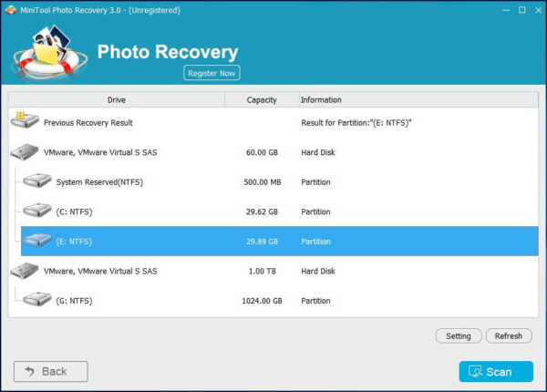
Task: Close the MiniTool Photo Recovery window
Action: click(538, 10)
